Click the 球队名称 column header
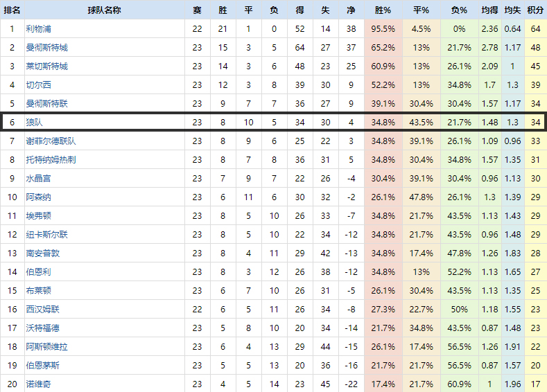 (x=104, y=10)
